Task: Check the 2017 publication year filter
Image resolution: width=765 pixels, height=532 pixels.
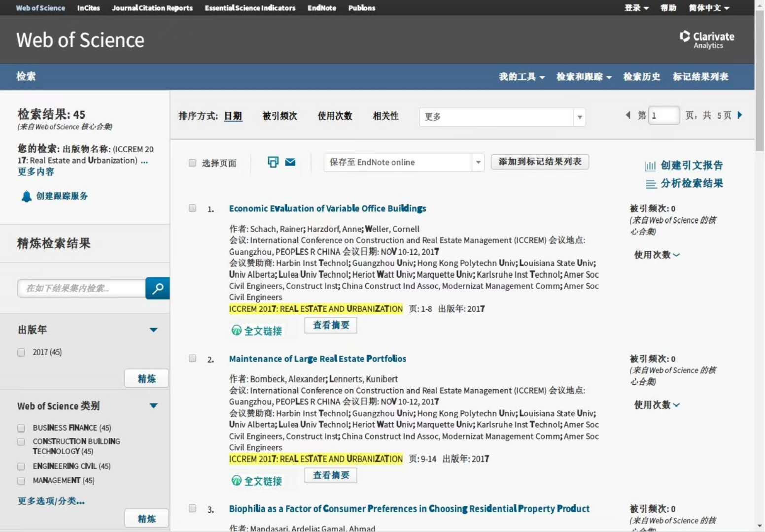Action: [x=21, y=352]
